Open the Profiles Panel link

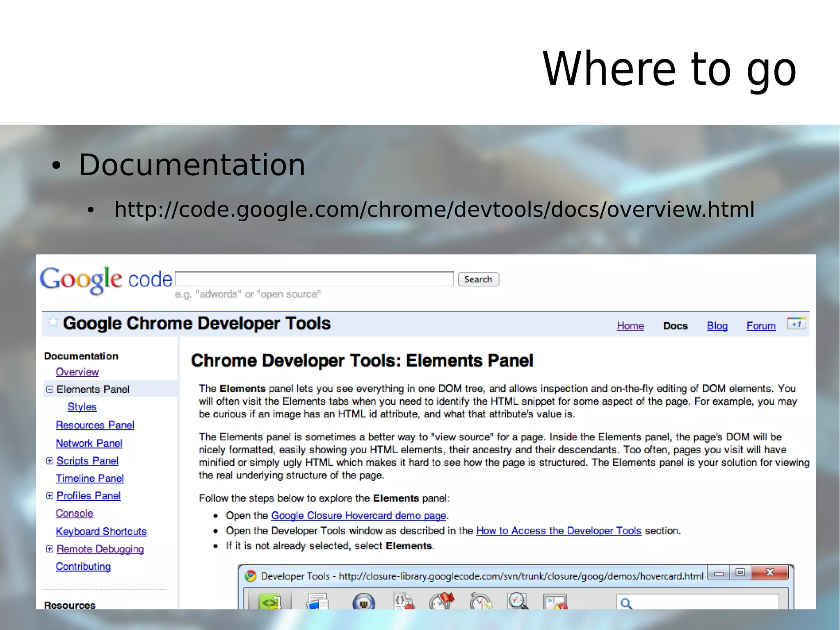coord(89,496)
